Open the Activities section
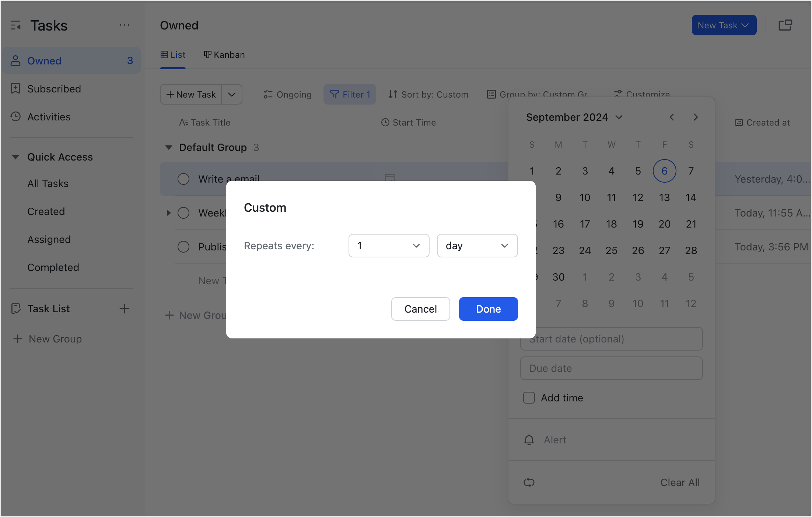The width and height of the screenshot is (812, 517). pyautogui.click(x=49, y=117)
